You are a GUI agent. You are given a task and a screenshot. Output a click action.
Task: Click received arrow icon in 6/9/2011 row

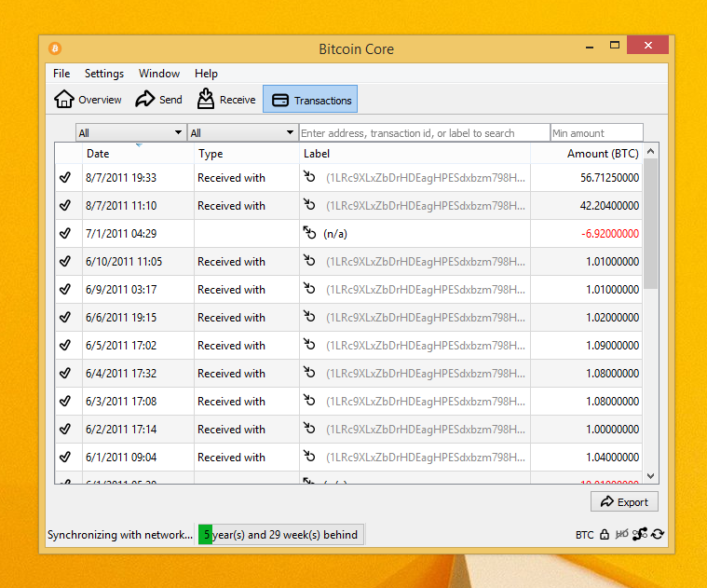click(x=309, y=288)
